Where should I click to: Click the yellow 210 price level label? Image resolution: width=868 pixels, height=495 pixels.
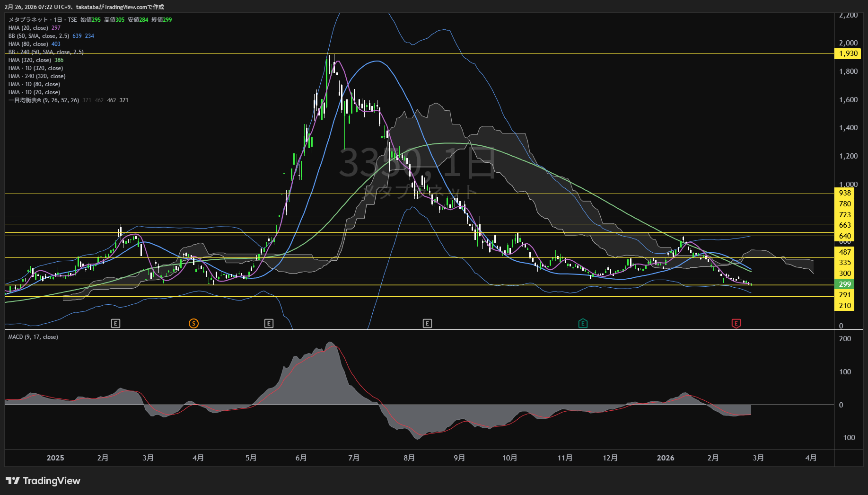(845, 306)
